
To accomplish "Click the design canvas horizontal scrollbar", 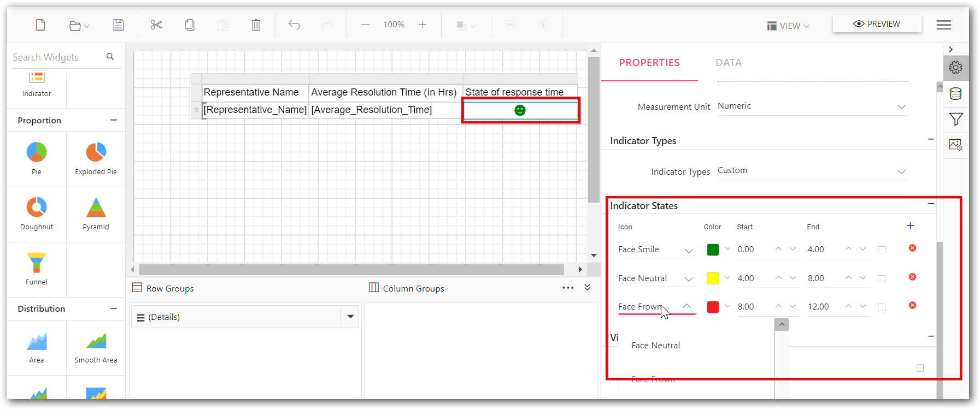I will point(351,269).
